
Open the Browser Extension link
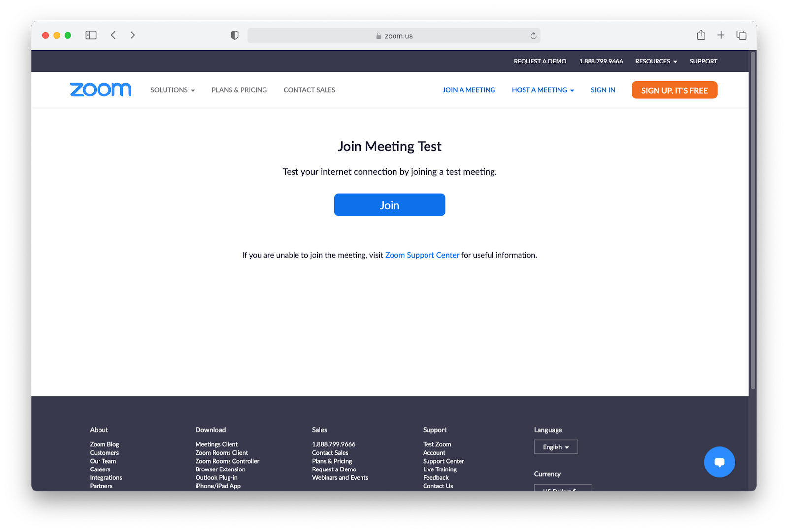[x=220, y=469]
